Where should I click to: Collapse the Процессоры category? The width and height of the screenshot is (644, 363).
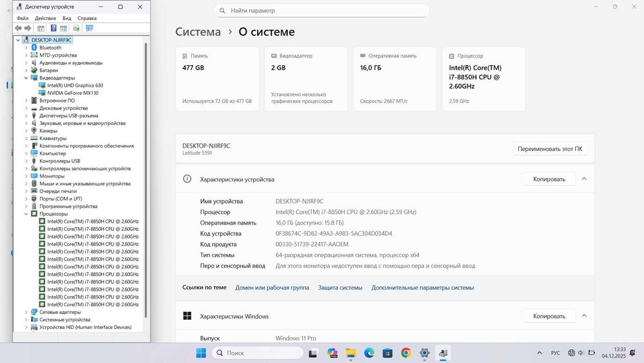[26, 214]
